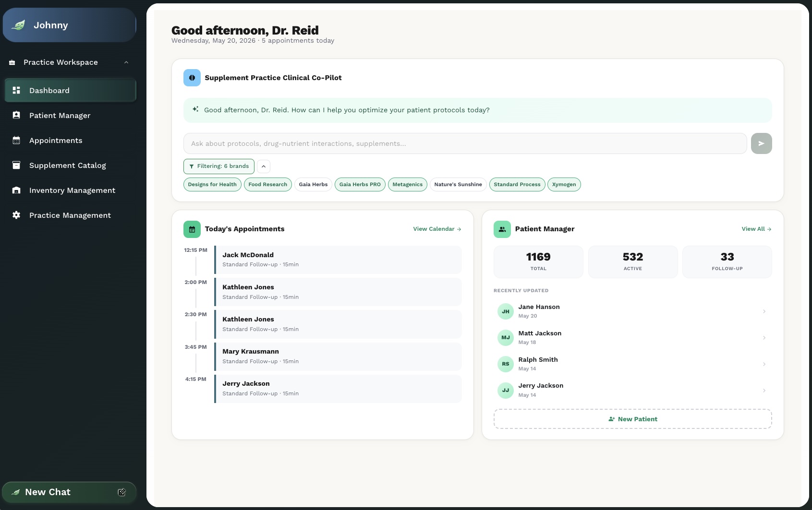Click the 33 Follow-up stat card

click(x=727, y=262)
